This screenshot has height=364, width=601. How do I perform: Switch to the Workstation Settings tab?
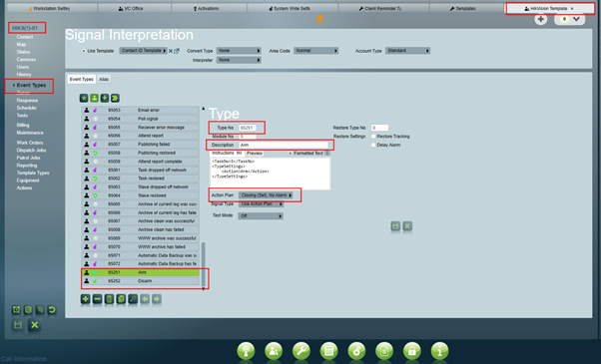pyautogui.click(x=52, y=8)
